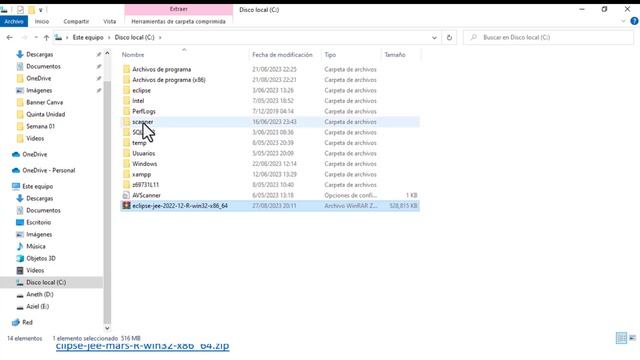Click Este equipo in the address path
640x360 pixels.
pyautogui.click(x=88, y=38)
